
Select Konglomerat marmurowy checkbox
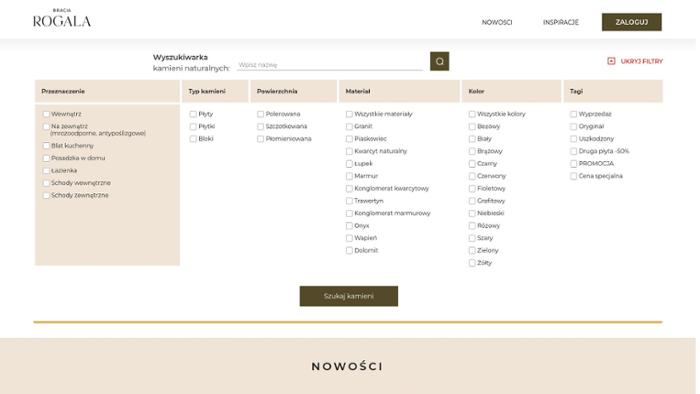[349, 213]
